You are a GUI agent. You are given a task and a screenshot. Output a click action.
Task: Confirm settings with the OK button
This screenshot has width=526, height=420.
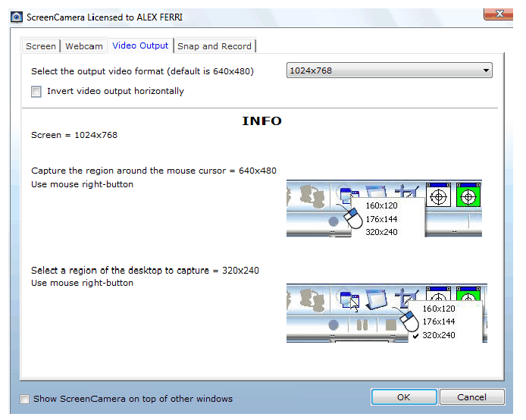click(x=404, y=397)
